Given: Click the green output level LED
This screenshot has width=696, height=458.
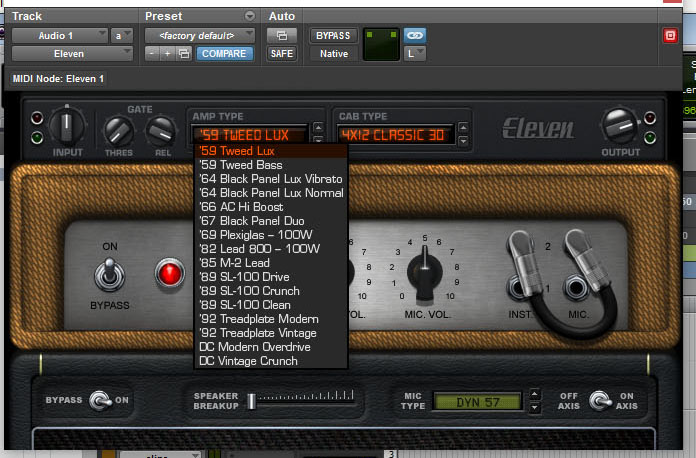Looking at the screenshot, I should pyautogui.click(x=650, y=138).
